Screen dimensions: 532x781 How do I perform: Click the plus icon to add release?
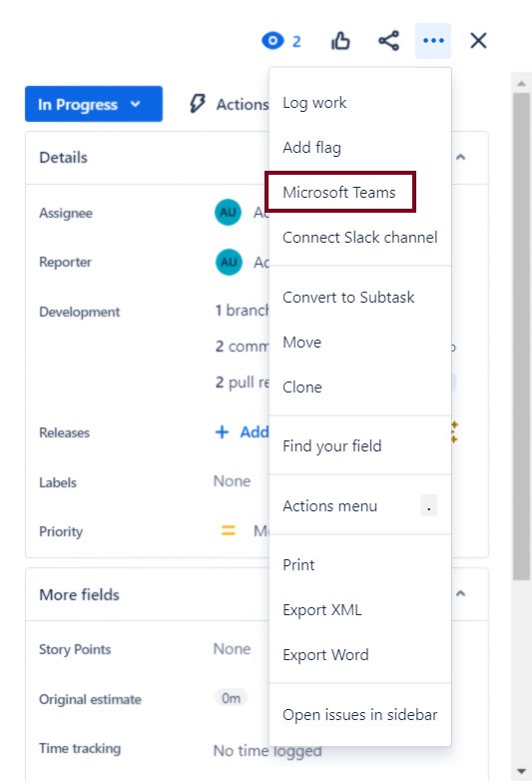[x=222, y=431]
